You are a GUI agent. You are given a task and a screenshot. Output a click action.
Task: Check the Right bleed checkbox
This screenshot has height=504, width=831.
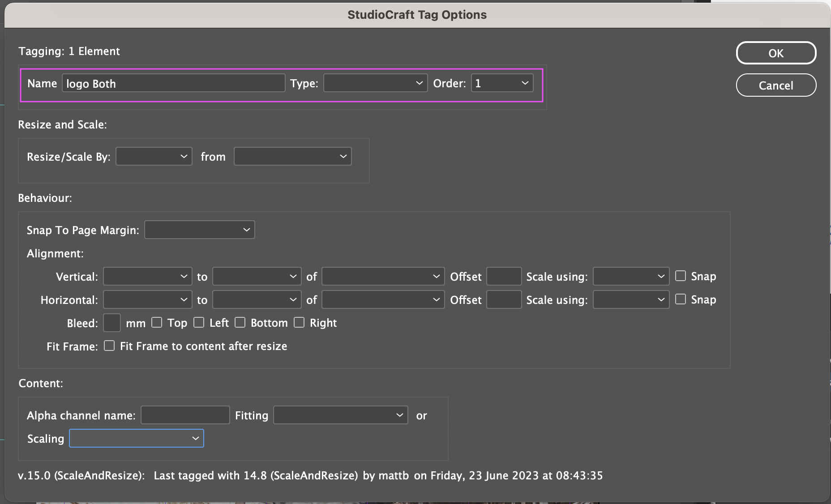[299, 322]
